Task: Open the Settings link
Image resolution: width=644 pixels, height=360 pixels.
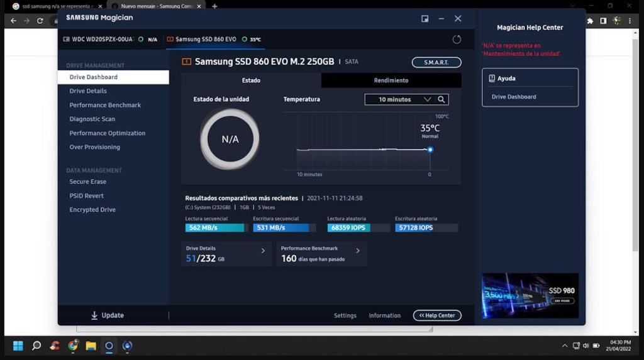Action: [x=345, y=315]
